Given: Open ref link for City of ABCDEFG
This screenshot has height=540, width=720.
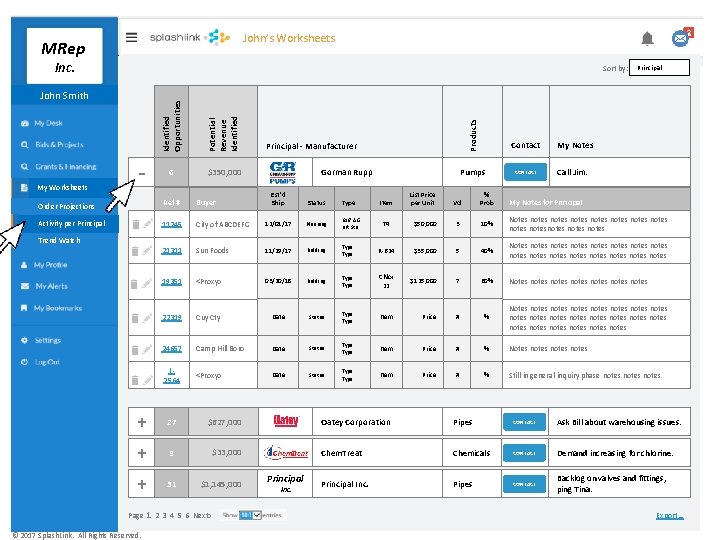Looking at the screenshot, I should pos(171,224).
